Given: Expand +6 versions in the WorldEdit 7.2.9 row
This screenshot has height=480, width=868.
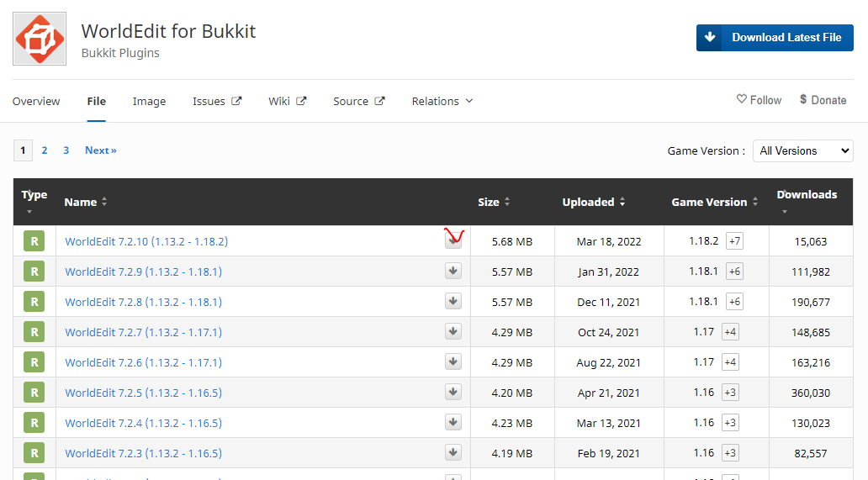Looking at the screenshot, I should pos(734,272).
